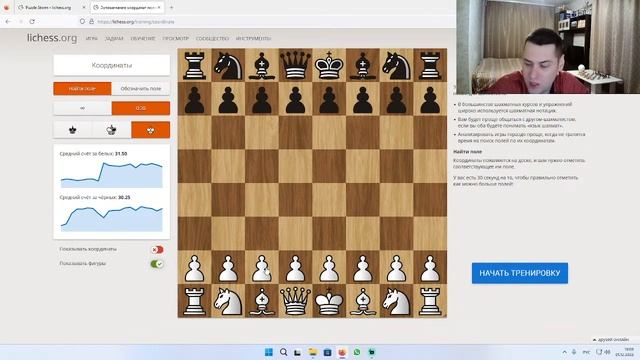Click the white queen on the board

tap(295, 301)
